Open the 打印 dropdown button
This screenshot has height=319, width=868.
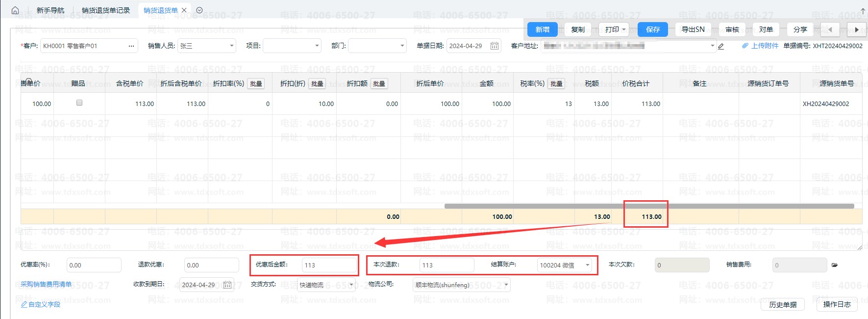click(614, 29)
